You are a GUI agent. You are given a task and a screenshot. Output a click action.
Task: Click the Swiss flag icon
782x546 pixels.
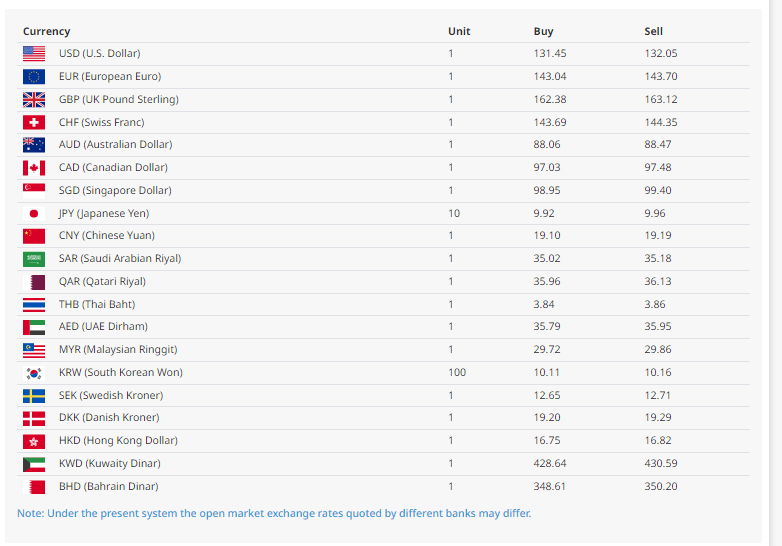34,122
